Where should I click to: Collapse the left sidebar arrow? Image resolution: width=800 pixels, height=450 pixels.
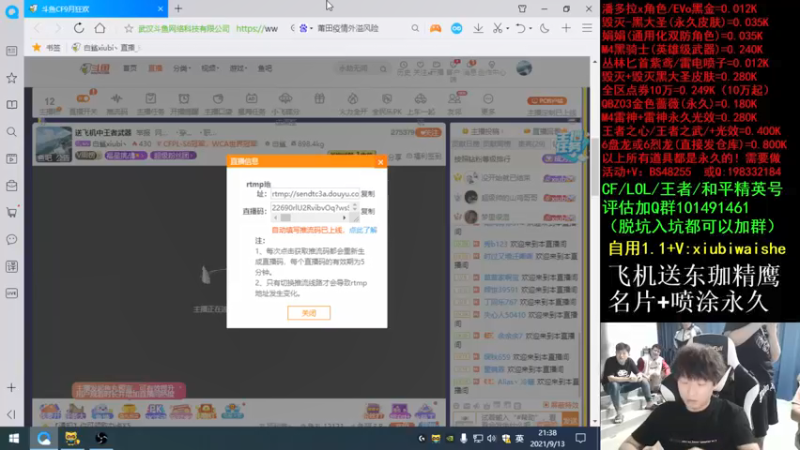(11, 414)
